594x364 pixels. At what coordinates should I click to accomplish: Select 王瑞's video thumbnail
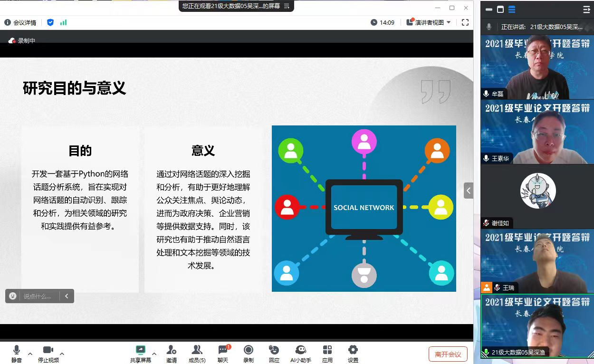pos(537,261)
